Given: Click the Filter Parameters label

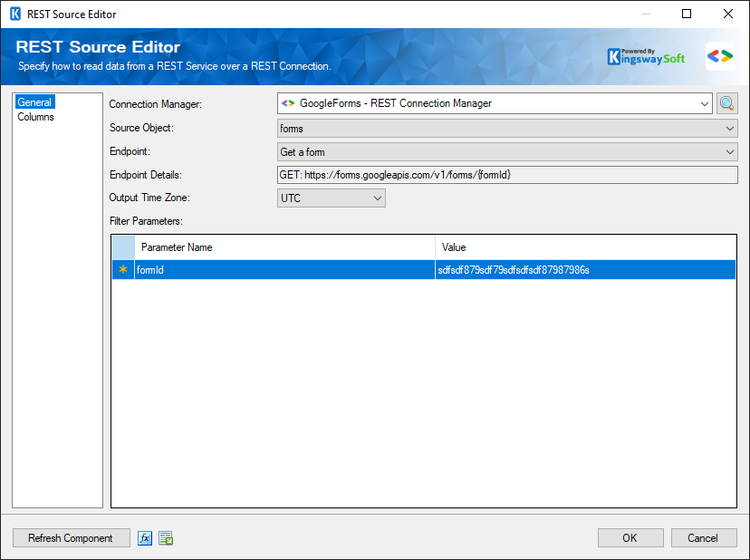Looking at the screenshot, I should [146, 221].
